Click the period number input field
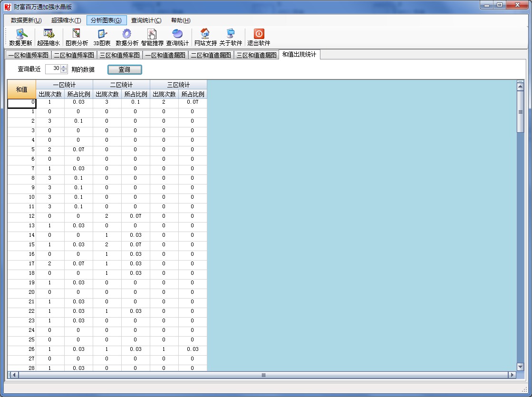This screenshot has width=532, height=397. (x=53, y=69)
